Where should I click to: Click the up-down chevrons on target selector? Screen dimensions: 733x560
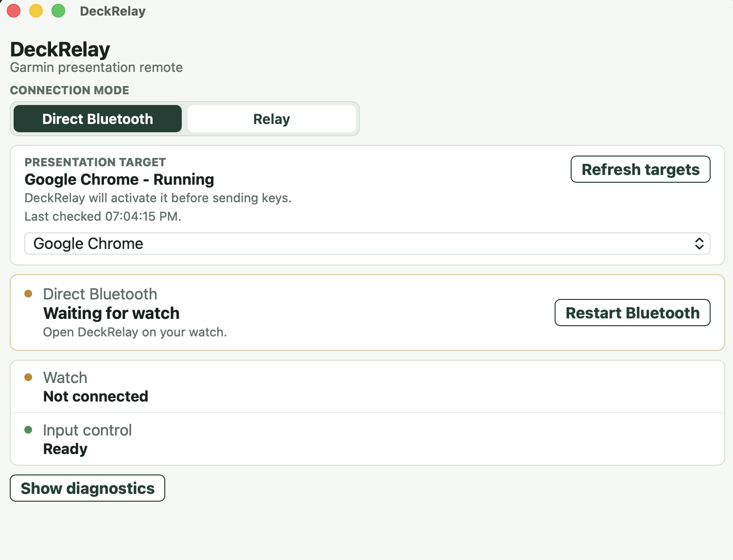pyautogui.click(x=699, y=244)
